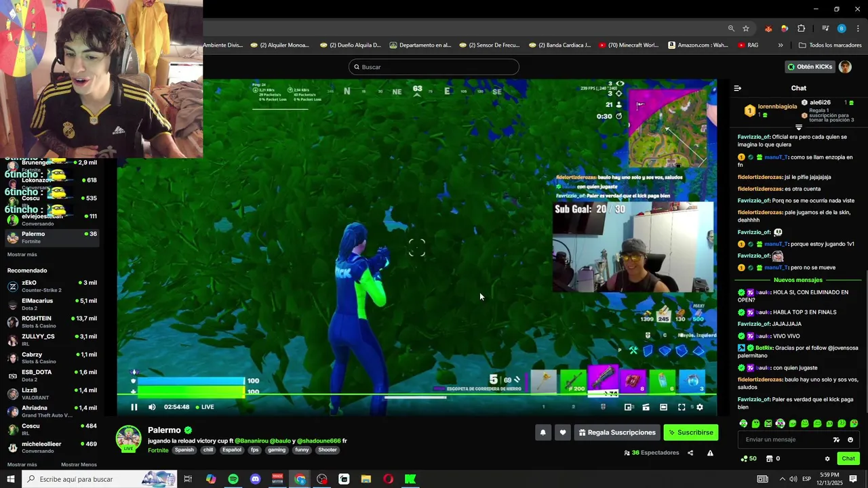
Task: Click into the Buscar search field
Action: click(x=434, y=67)
